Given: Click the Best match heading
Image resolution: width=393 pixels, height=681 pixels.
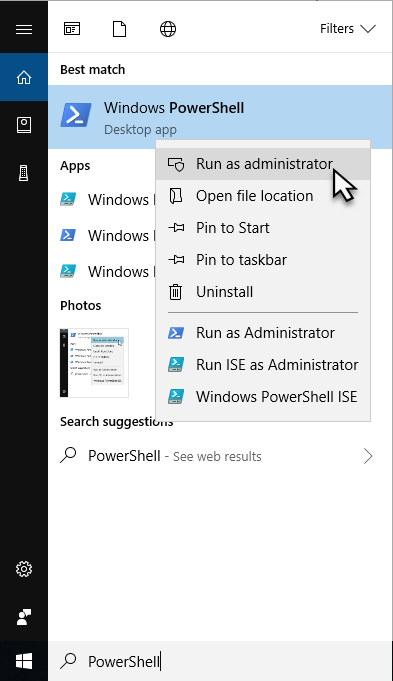Looking at the screenshot, I should (x=92, y=69).
